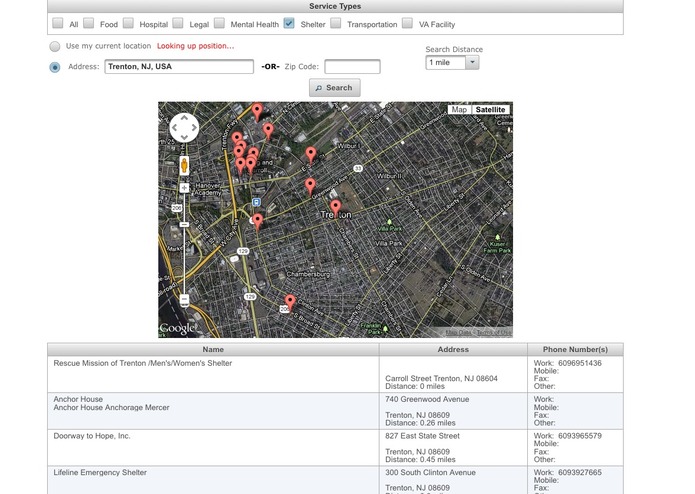This screenshot has height=494, width=695.
Task: Check the VA Facility checkbox
Action: click(x=407, y=23)
